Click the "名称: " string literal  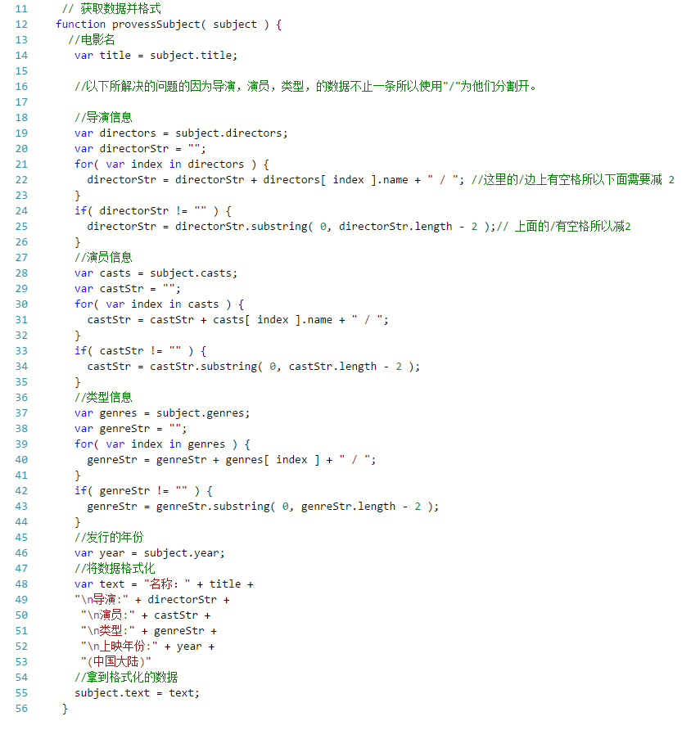pyautogui.click(x=167, y=584)
